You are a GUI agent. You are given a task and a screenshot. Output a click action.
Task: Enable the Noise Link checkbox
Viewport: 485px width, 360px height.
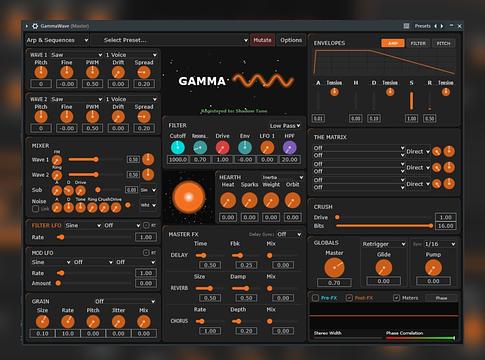pyautogui.click(x=35, y=209)
